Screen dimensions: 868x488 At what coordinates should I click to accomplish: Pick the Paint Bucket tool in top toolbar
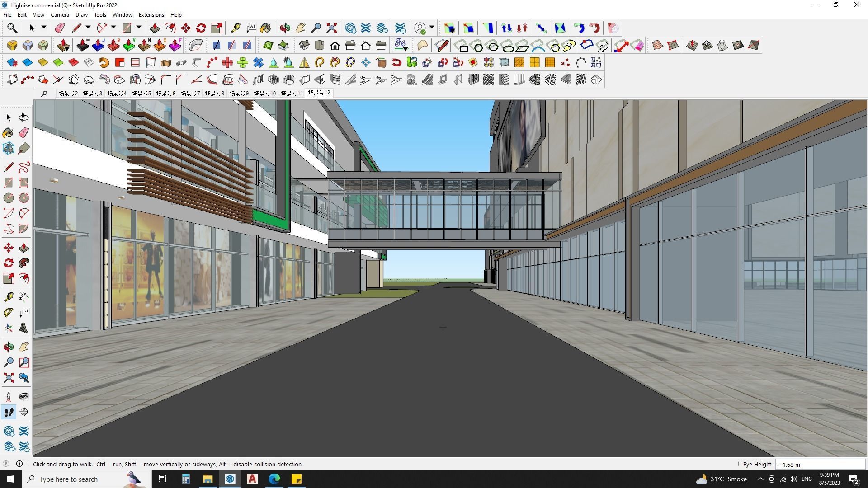[265, 28]
